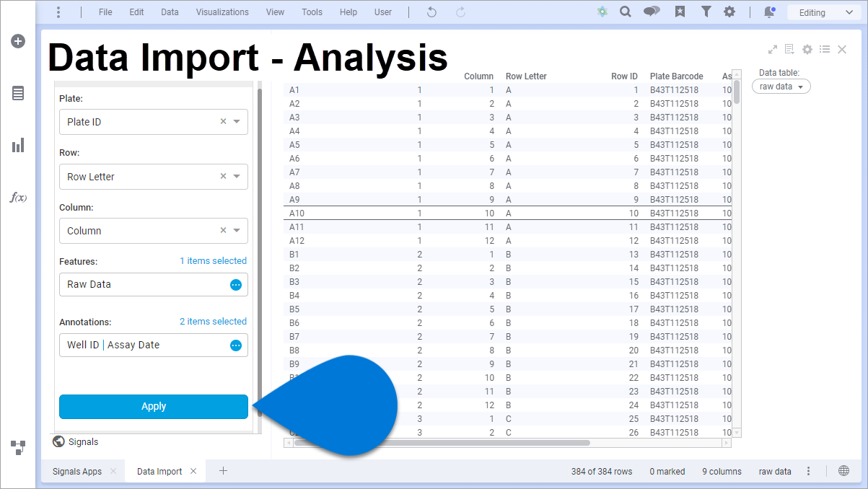This screenshot has height=489, width=868.
Task: Switch to the Signals Apps page tab
Action: pos(76,472)
